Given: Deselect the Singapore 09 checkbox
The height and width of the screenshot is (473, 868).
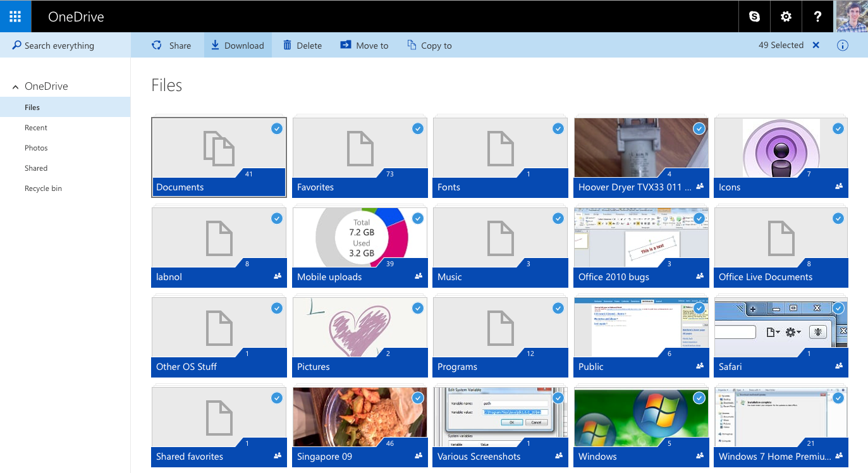Looking at the screenshot, I should point(417,398).
